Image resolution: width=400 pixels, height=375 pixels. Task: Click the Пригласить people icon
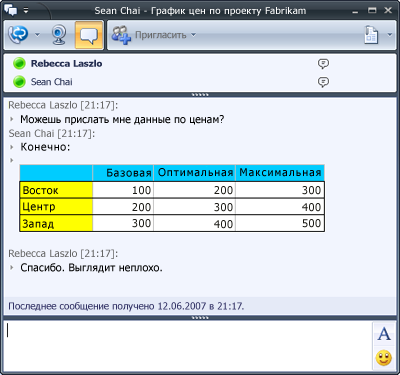[121, 35]
